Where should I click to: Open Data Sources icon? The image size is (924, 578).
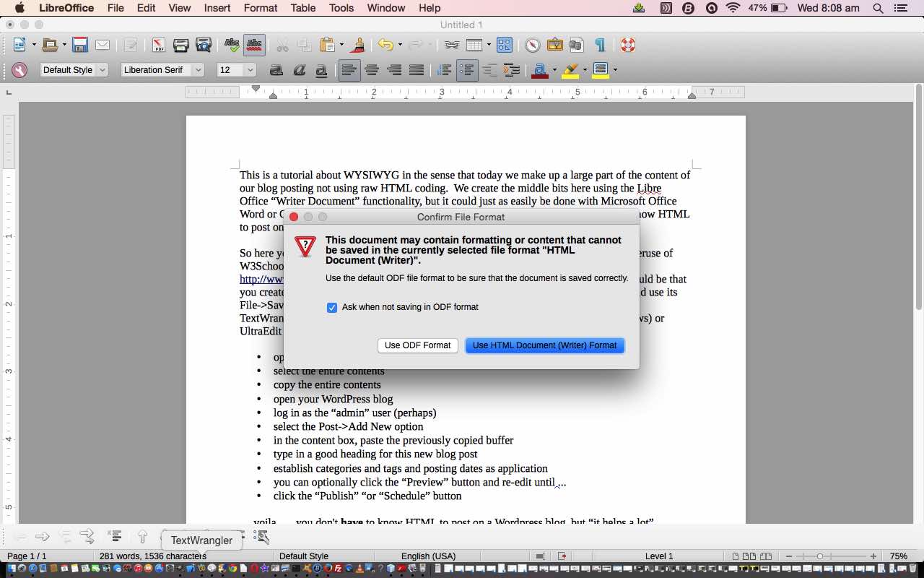[576, 45]
